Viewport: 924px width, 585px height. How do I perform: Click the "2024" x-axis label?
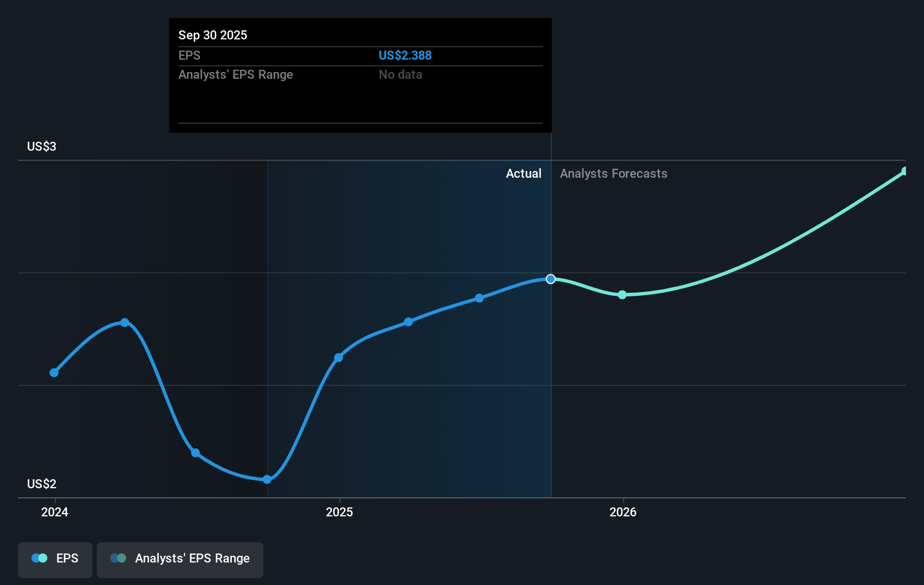tap(55, 512)
